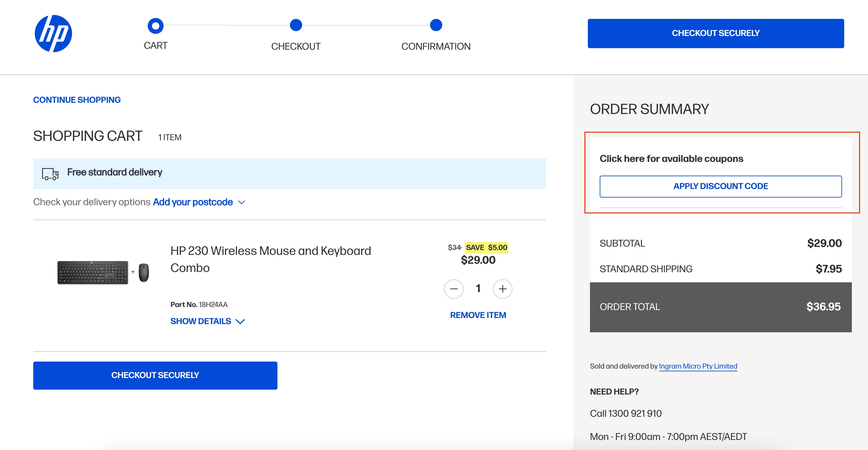This screenshot has width=868, height=450.
Task: Select the Checkout step circle
Action: 296,25
